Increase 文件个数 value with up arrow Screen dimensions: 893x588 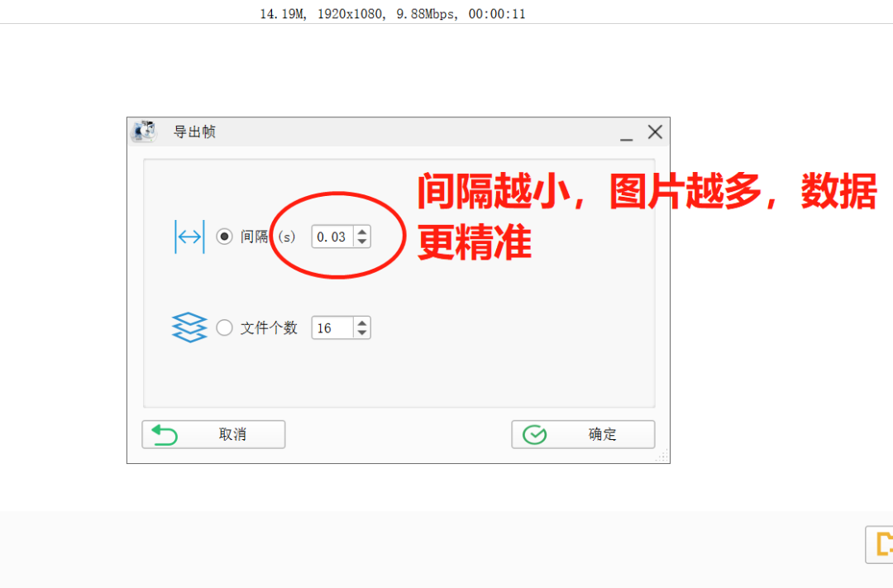click(x=362, y=323)
